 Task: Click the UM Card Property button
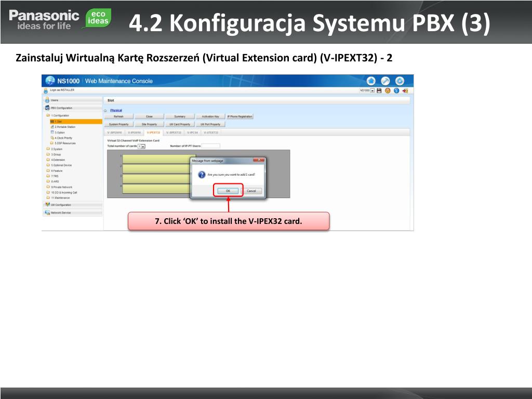180,124
